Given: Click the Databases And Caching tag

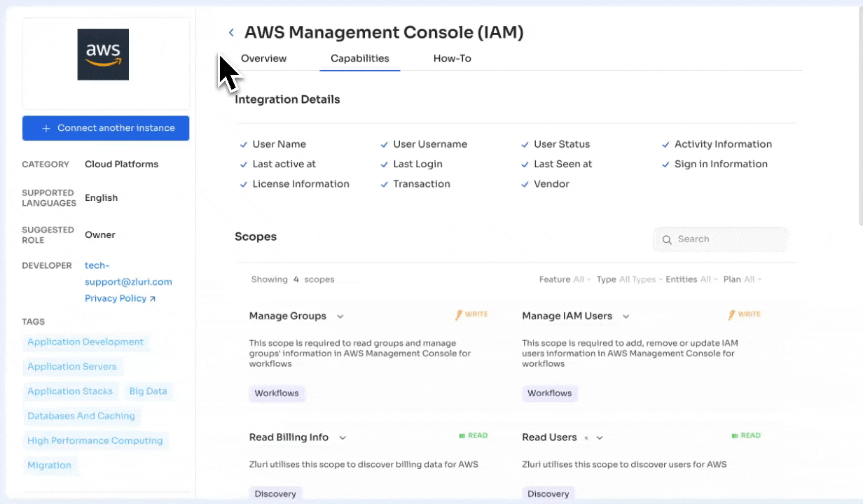Looking at the screenshot, I should pos(81,416).
